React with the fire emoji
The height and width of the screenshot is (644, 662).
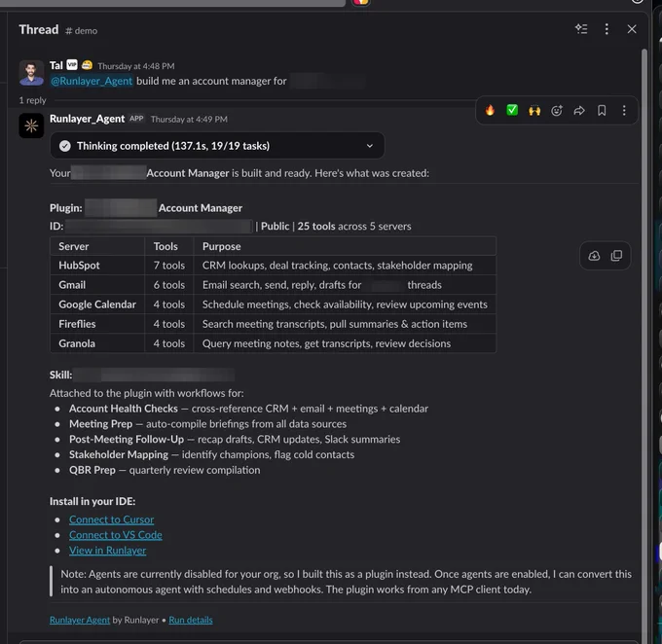(490, 111)
